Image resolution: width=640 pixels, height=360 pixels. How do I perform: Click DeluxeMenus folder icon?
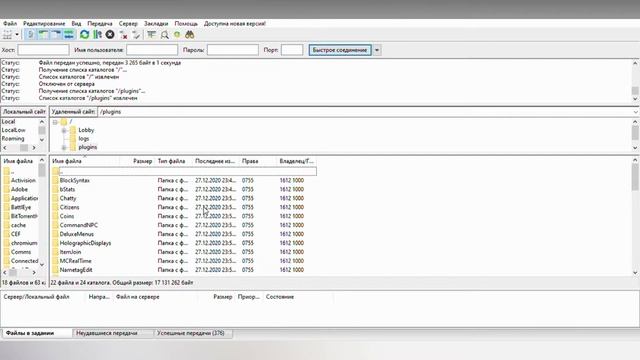[56, 234]
